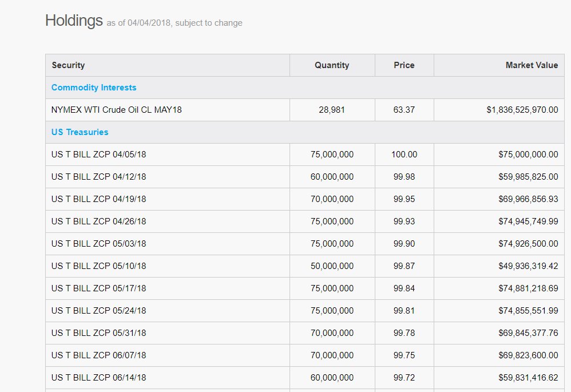Click the Commodity Interests section heading
This screenshot has width=571, height=392.
tap(94, 88)
